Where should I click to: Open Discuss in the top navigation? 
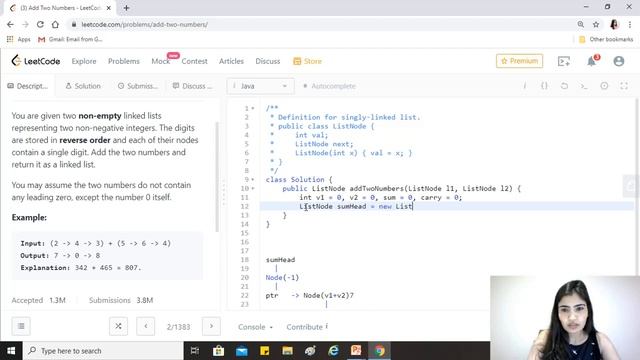(268, 61)
